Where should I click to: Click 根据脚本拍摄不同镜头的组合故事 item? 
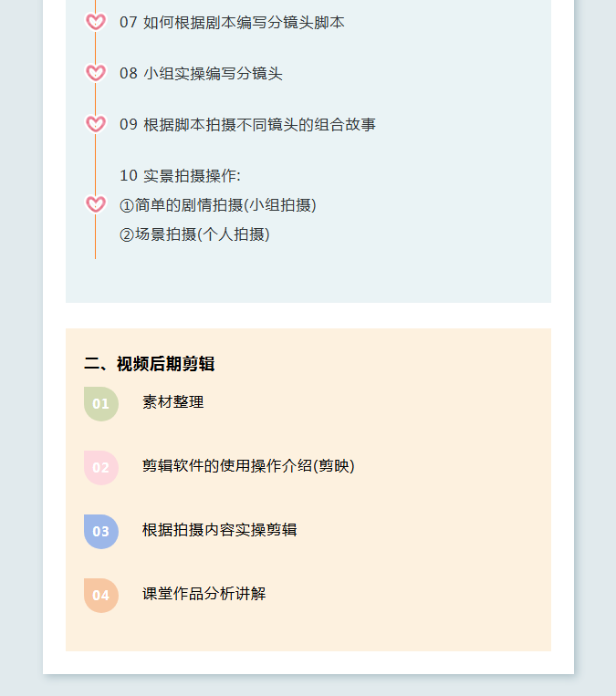(x=259, y=124)
